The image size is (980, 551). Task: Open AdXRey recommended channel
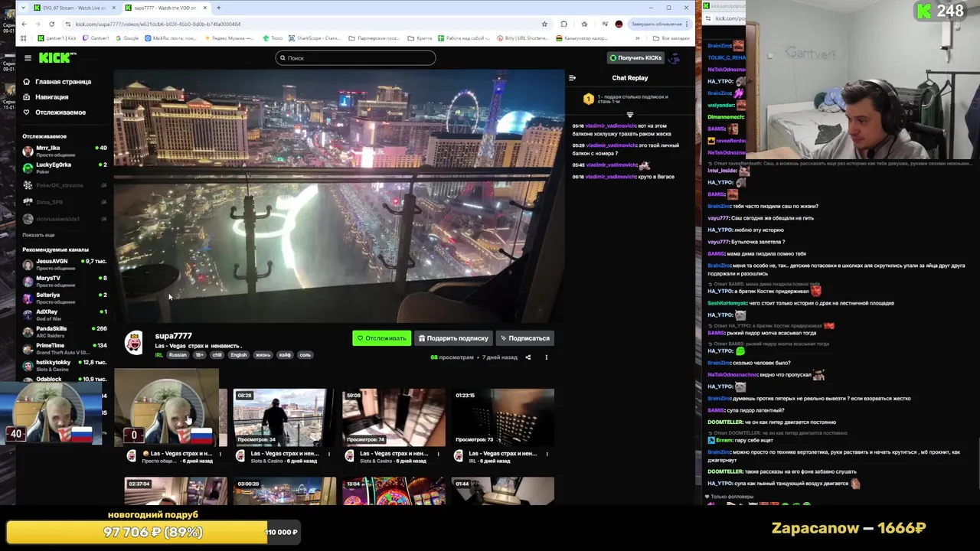[64, 315]
